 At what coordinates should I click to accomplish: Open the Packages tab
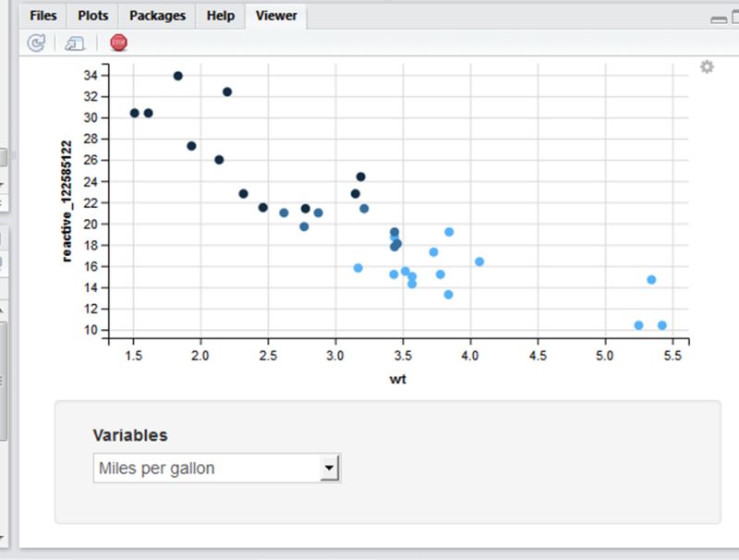click(157, 15)
